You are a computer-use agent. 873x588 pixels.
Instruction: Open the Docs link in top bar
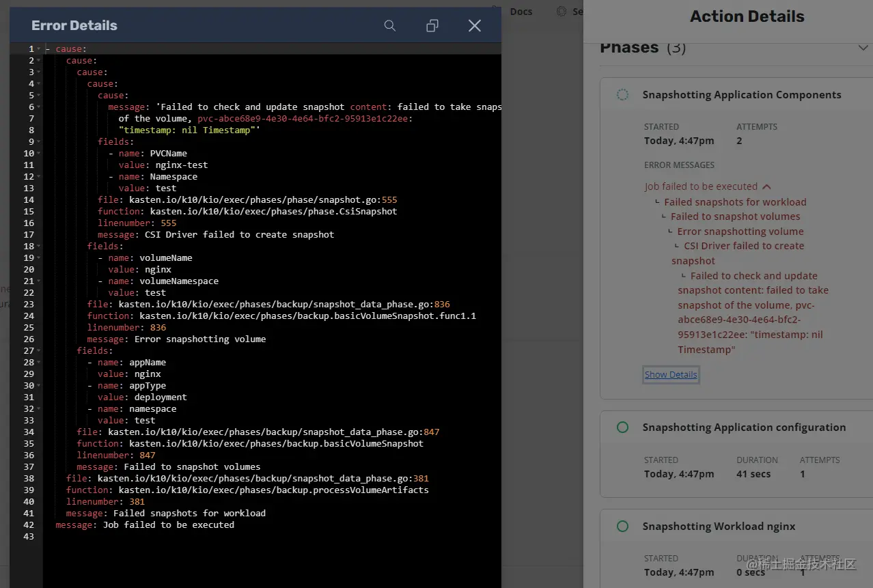tap(521, 12)
